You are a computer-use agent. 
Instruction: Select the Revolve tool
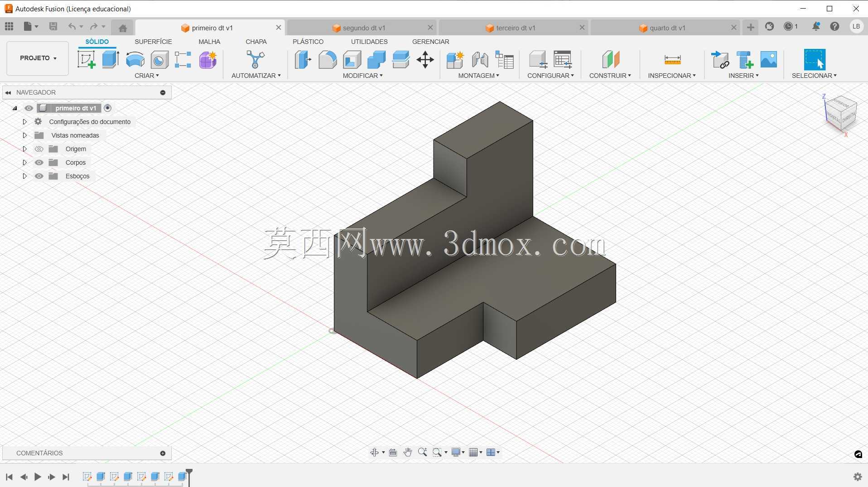click(135, 60)
